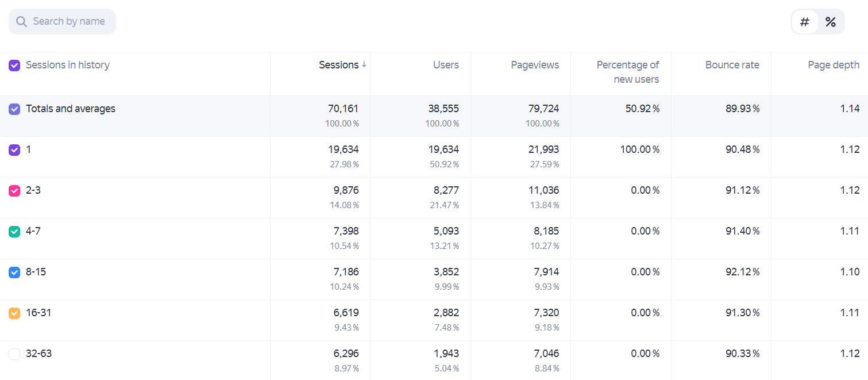
Task: Focus the Search by name field
Action: pos(62,21)
